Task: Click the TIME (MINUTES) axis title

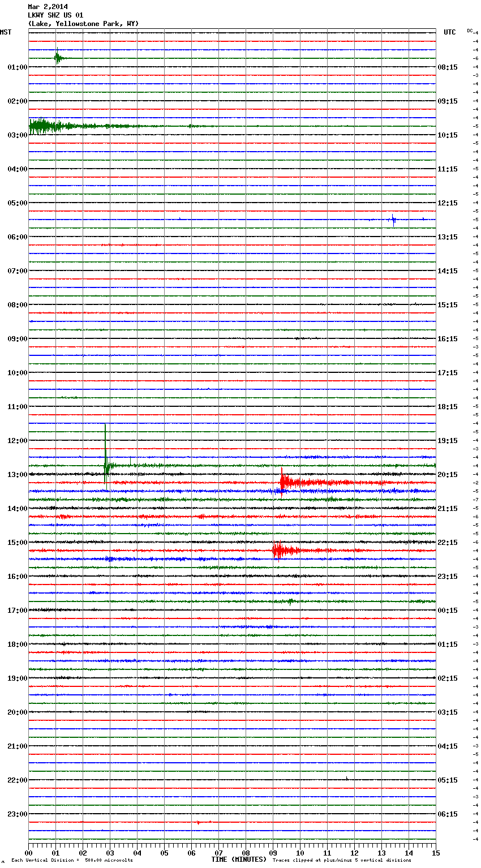Action: point(239,860)
